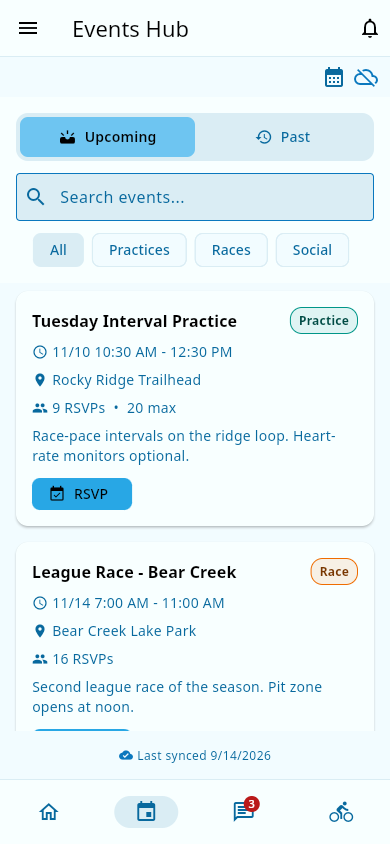Open calendar month view icon
The height and width of the screenshot is (844, 390).
pyautogui.click(x=334, y=78)
